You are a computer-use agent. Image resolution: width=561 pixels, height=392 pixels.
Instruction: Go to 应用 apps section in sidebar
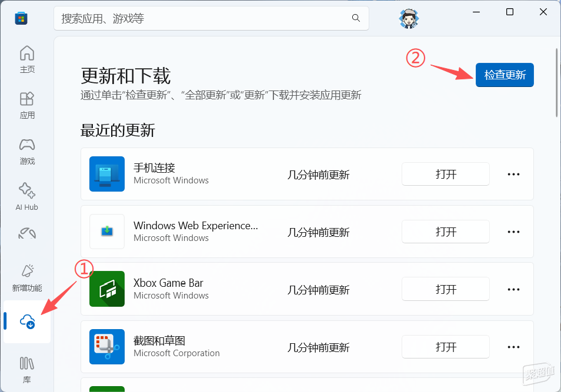click(x=27, y=105)
